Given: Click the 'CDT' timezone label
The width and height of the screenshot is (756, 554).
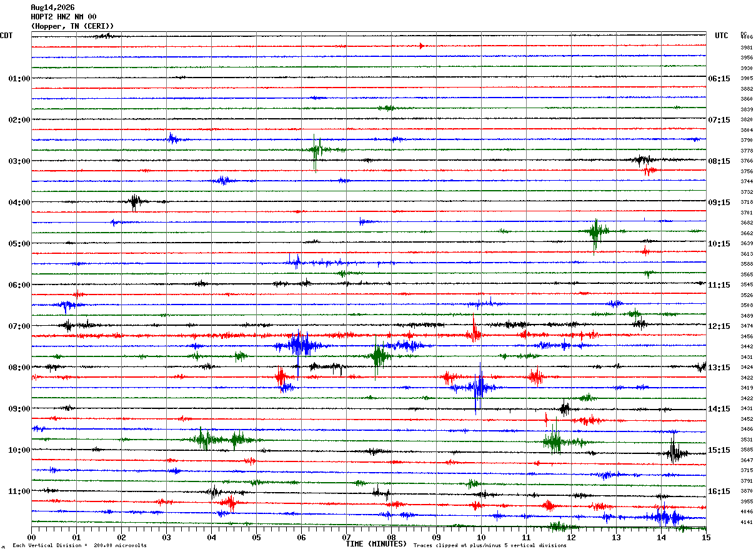Looking at the screenshot, I should [6, 36].
